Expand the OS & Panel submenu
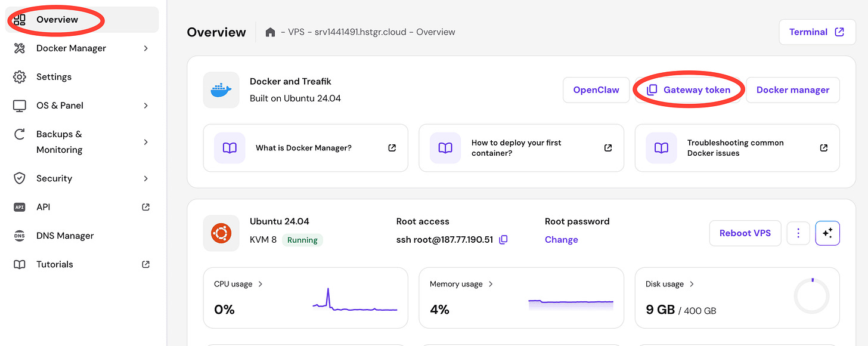 [x=146, y=106]
